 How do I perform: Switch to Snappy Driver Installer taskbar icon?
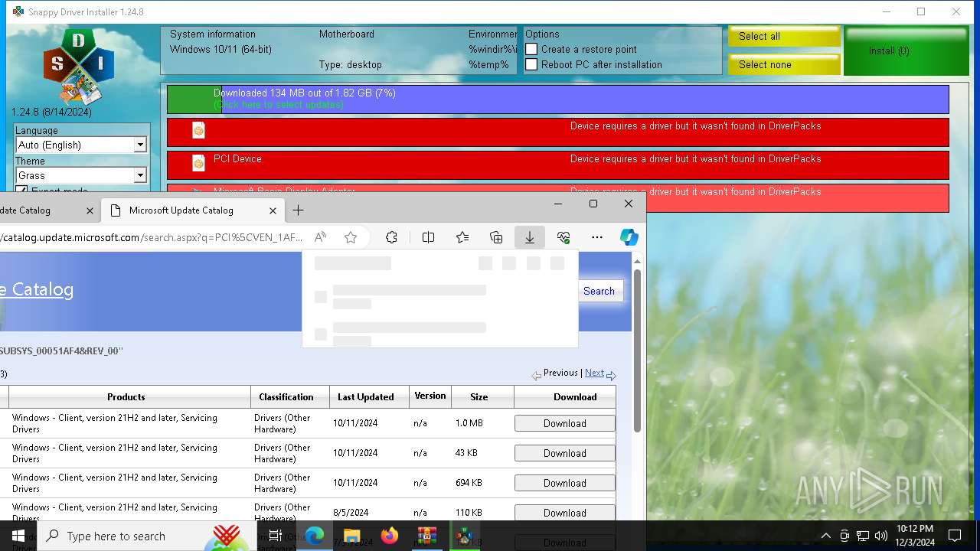(464, 536)
